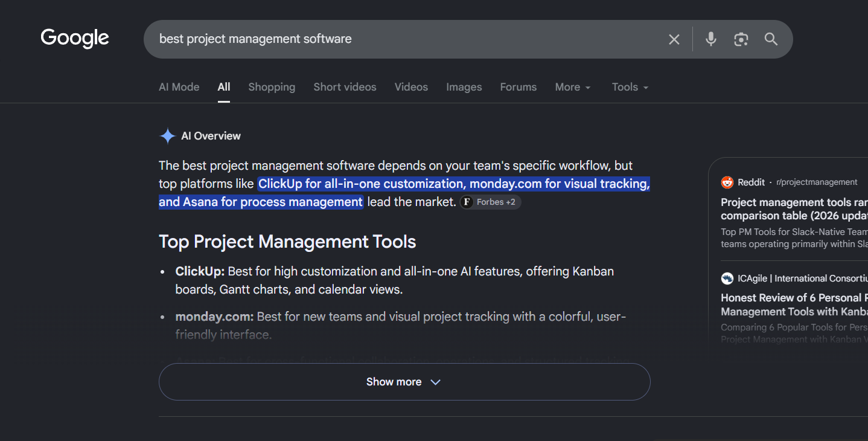Screen dimensions: 868x441
Task: Click 'Top Project Management Tools' heading
Action: click(287, 242)
